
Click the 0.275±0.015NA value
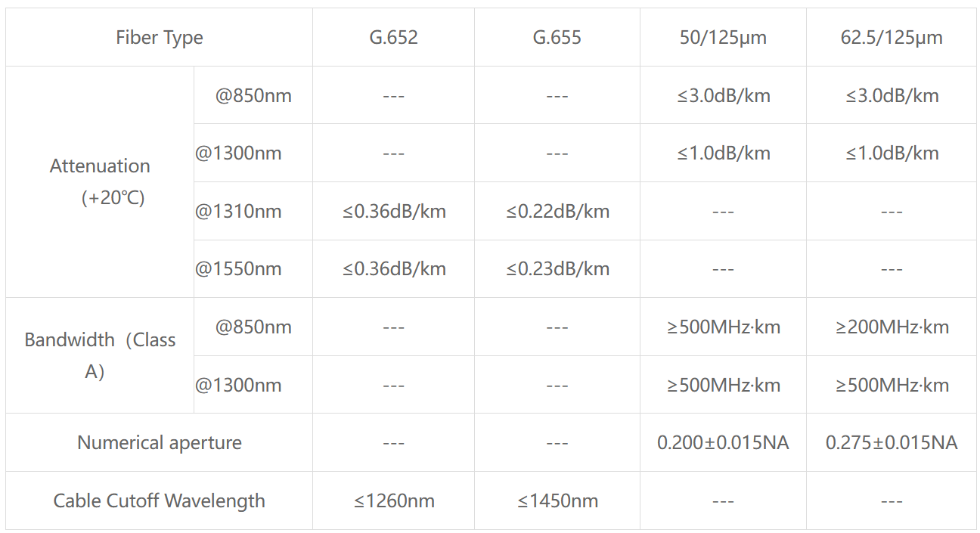coord(892,442)
